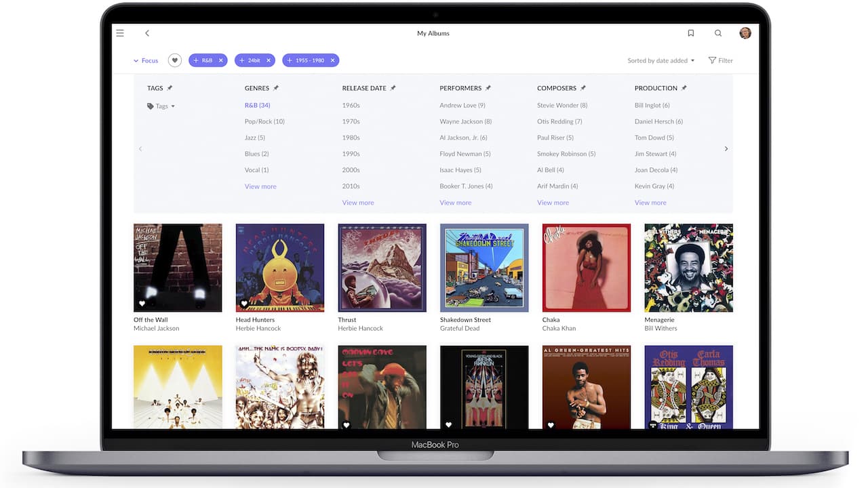Select producer Bill Inglot (6)
The height and width of the screenshot is (488, 868).
click(x=652, y=105)
